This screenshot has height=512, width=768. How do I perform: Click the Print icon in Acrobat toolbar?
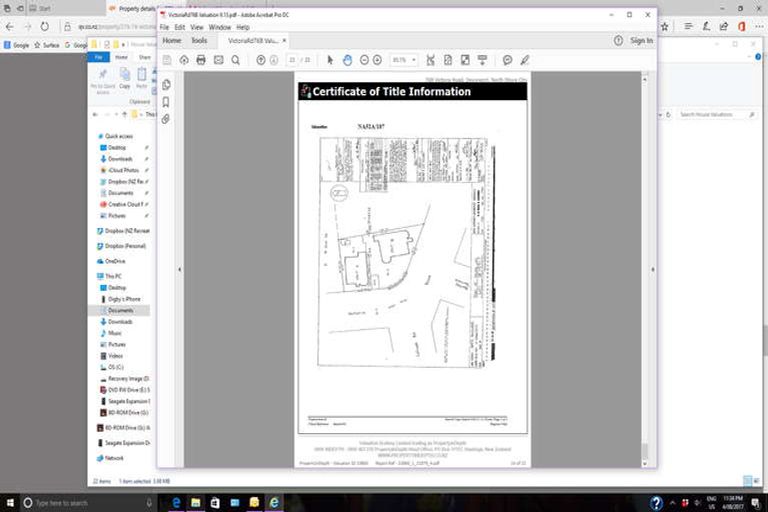(x=200, y=60)
